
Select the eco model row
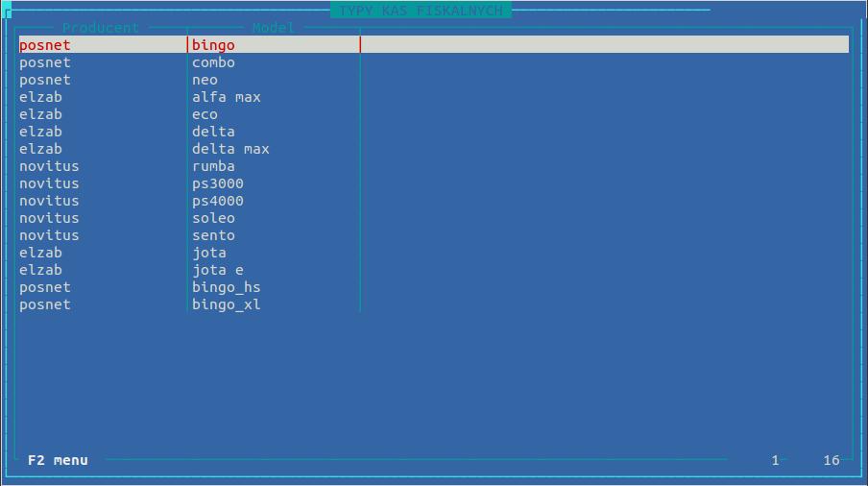click(433, 114)
